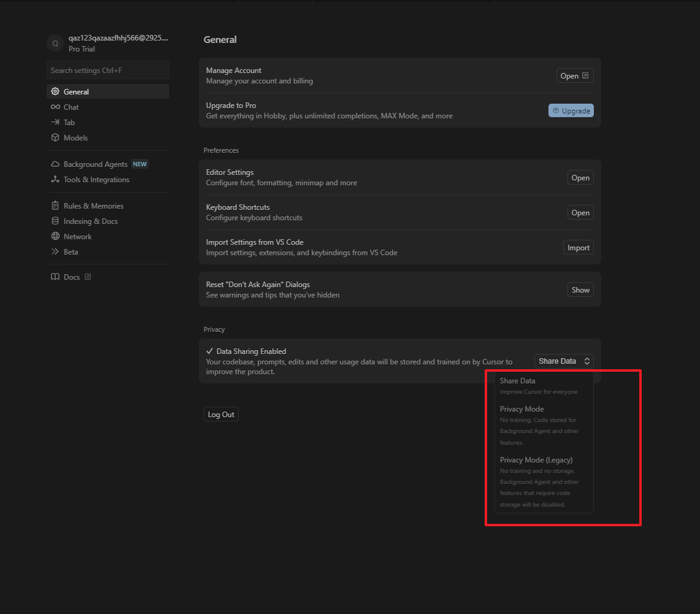The width and height of the screenshot is (700, 614).
Task: Click the Beta double-chevron icon
Action: (55, 251)
